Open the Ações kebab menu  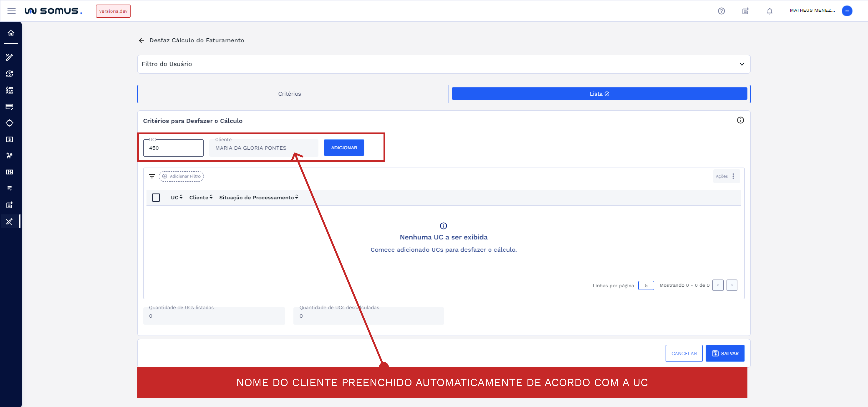coord(734,176)
